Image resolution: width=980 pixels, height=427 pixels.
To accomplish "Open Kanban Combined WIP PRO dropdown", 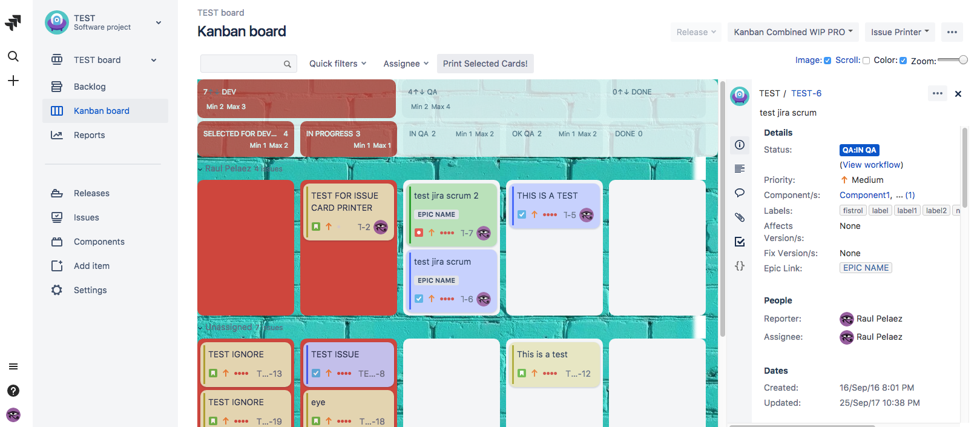I will point(793,32).
